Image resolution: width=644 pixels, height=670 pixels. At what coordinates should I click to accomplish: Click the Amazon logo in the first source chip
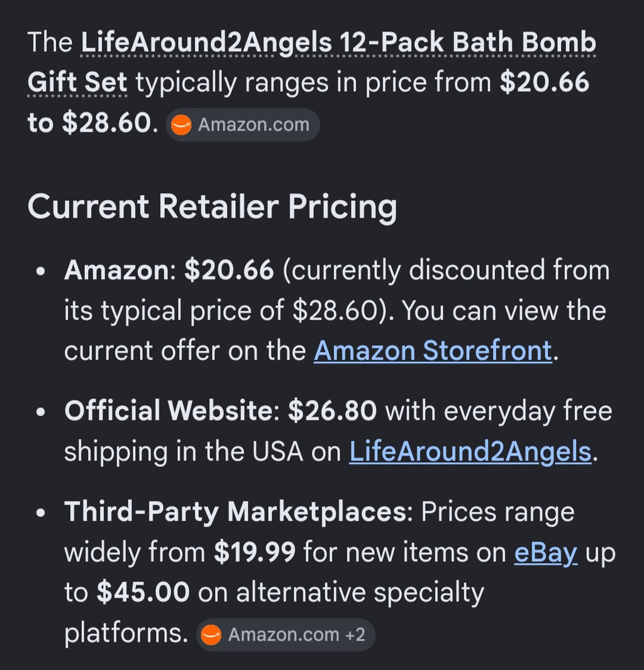(x=181, y=125)
